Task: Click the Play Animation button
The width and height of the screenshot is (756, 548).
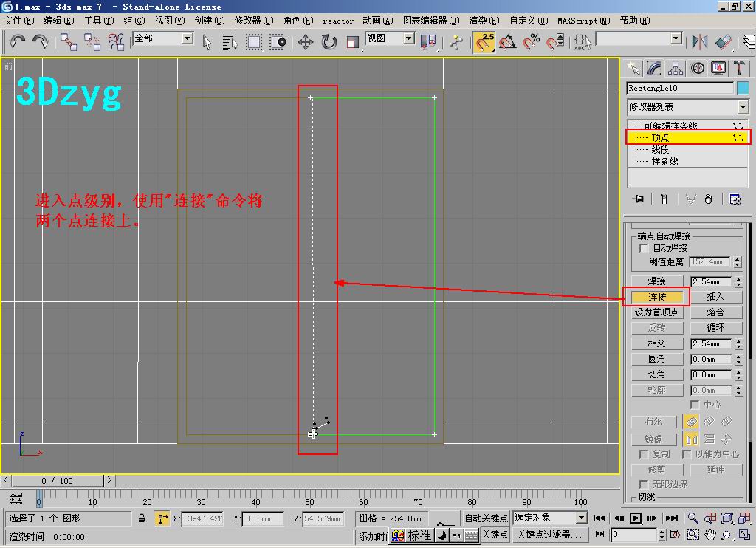Action: [x=635, y=518]
